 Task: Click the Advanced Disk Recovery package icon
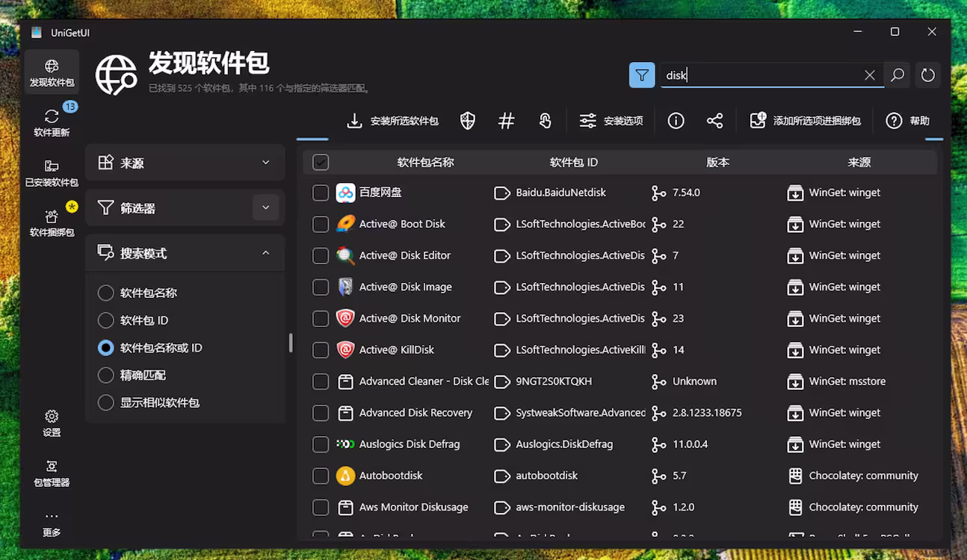click(345, 413)
